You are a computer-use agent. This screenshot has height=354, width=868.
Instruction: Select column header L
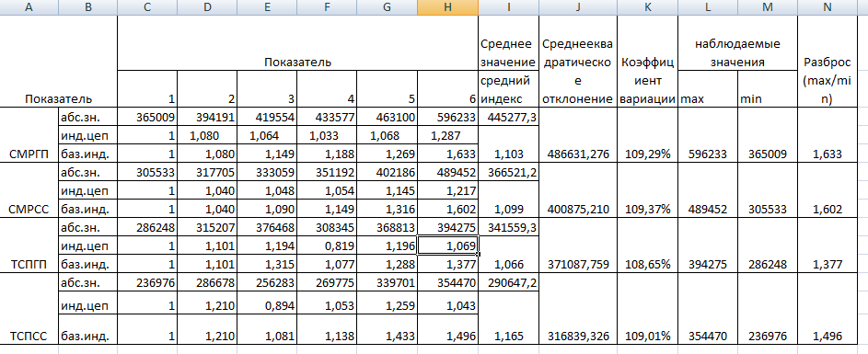point(708,7)
